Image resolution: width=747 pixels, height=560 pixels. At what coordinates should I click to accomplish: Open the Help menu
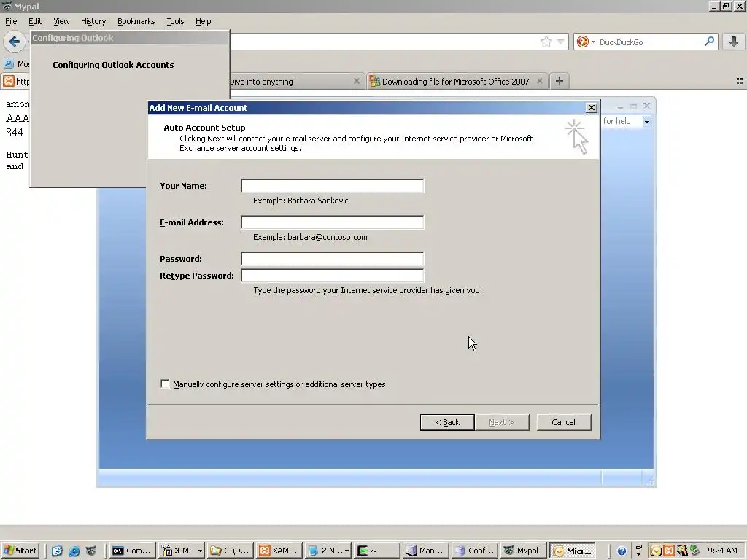pyautogui.click(x=203, y=21)
